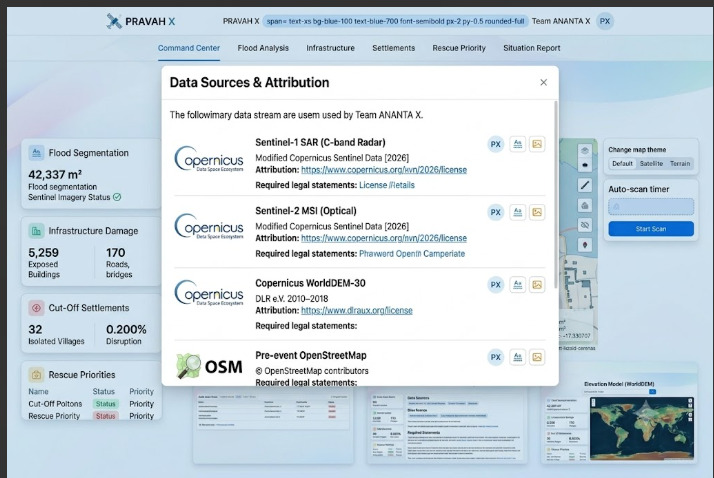714x478 pixels.
Task: Switch map theme to Terrain
Action: click(x=680, y=163)
